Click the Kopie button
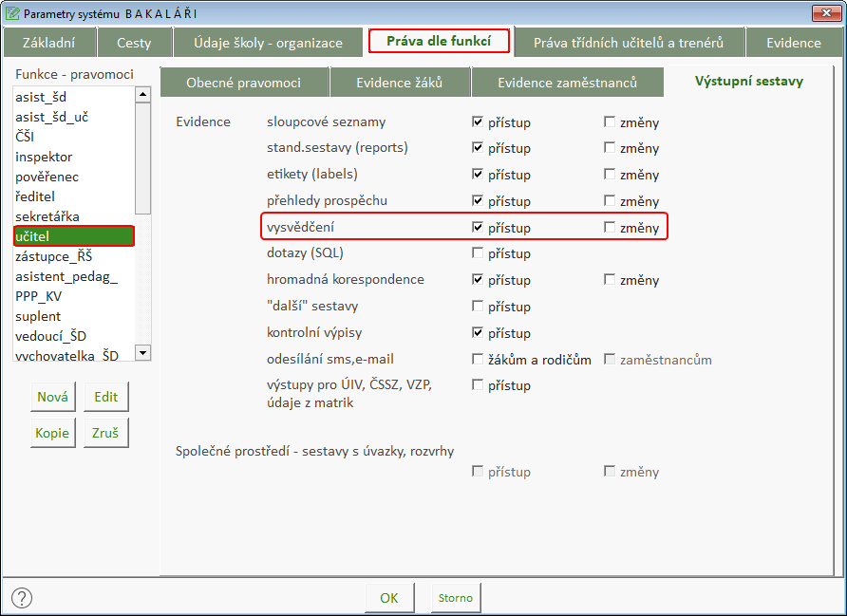The image size is (847, 616). 52,433
